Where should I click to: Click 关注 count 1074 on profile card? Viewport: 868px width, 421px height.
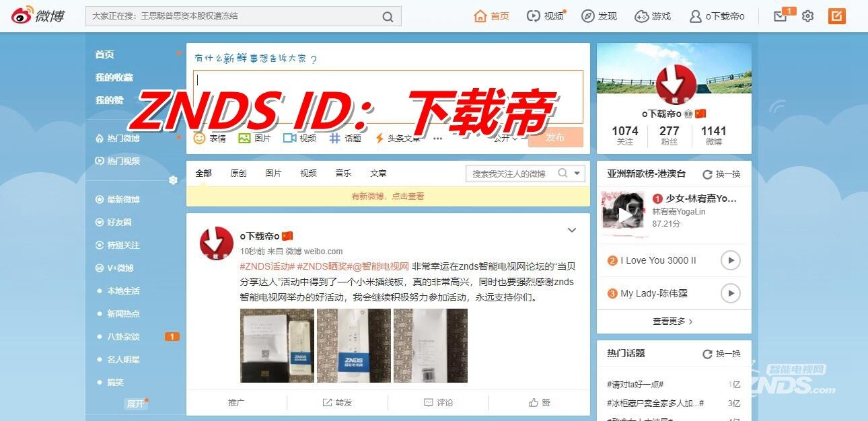[x=625, y=135]
